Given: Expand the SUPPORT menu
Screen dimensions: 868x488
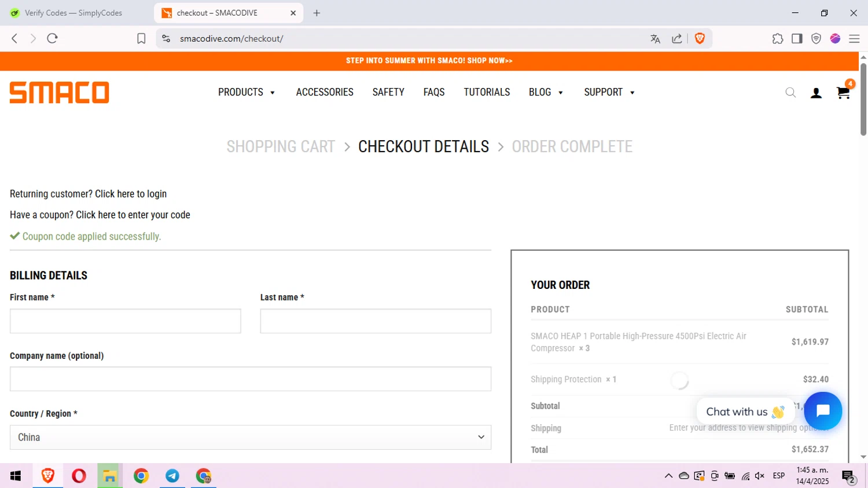Looking at the screenshot, I should pyautogui.click(x=609, y=92).
